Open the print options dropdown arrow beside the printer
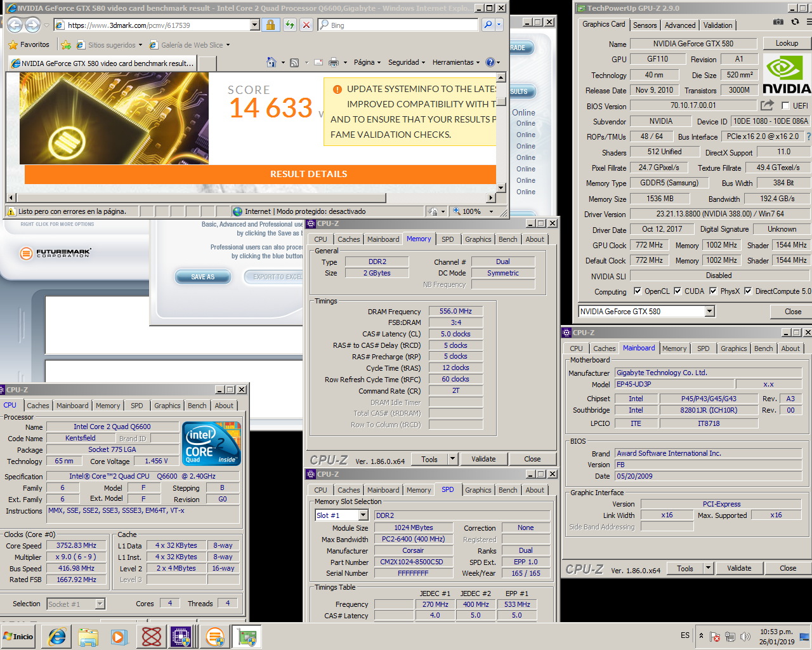Screen dimensions: 812x650 (345, 63)
